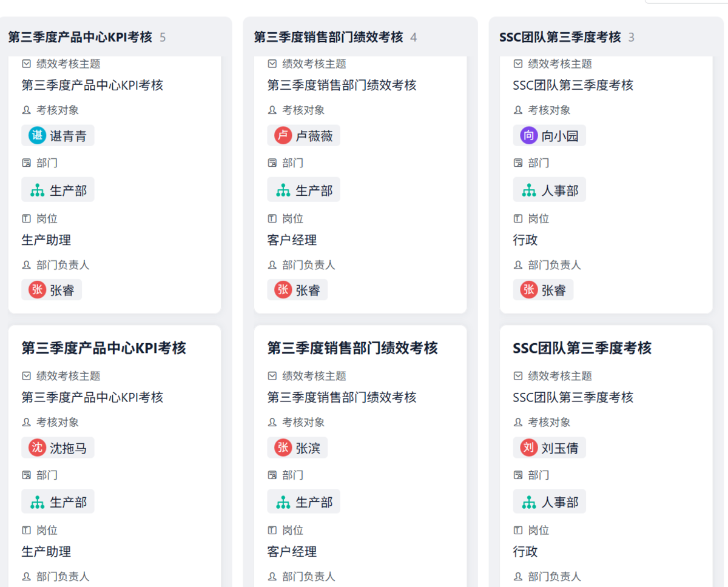Click 客户经理 position text in 张滨 card

[292, 552]
